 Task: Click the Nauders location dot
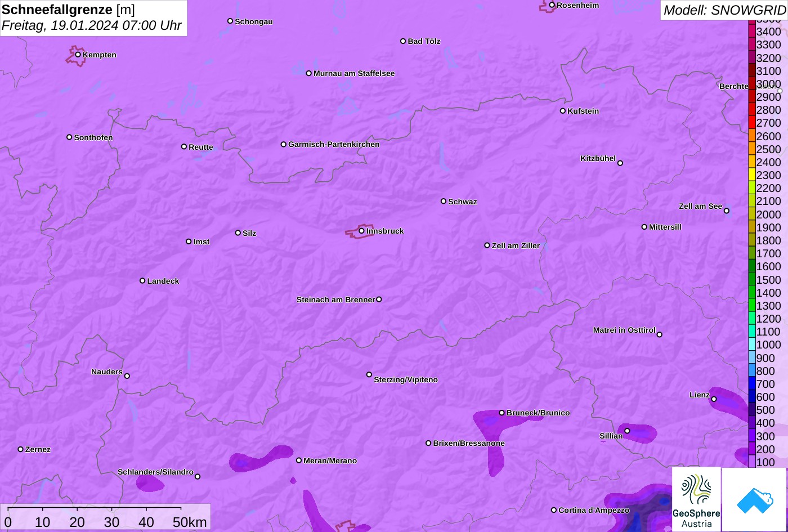[127, 376]
